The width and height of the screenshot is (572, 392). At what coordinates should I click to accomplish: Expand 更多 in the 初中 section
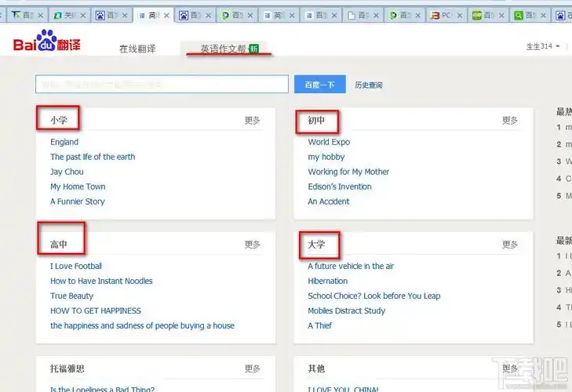tap(510, 121)
